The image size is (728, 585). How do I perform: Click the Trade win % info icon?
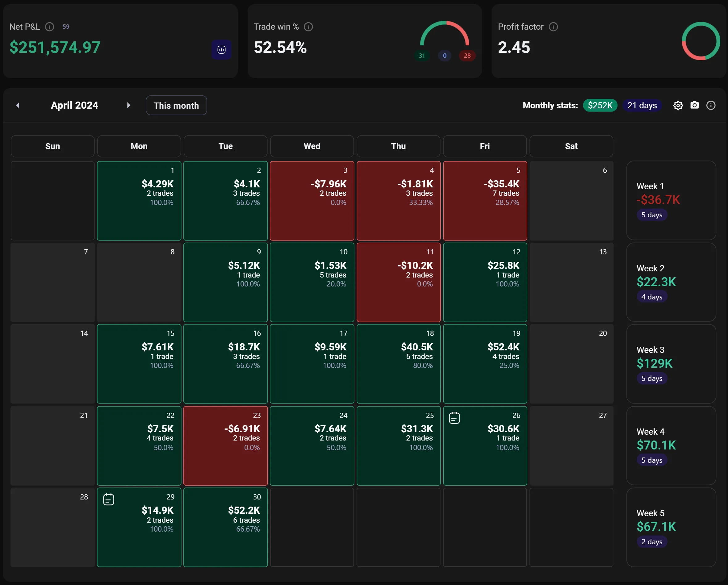click(308, 27)
